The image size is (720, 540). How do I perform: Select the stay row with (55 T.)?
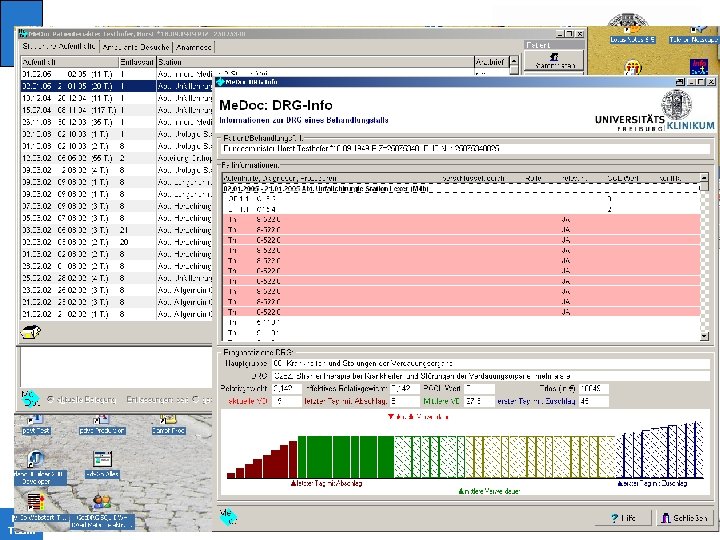(117, 158)
